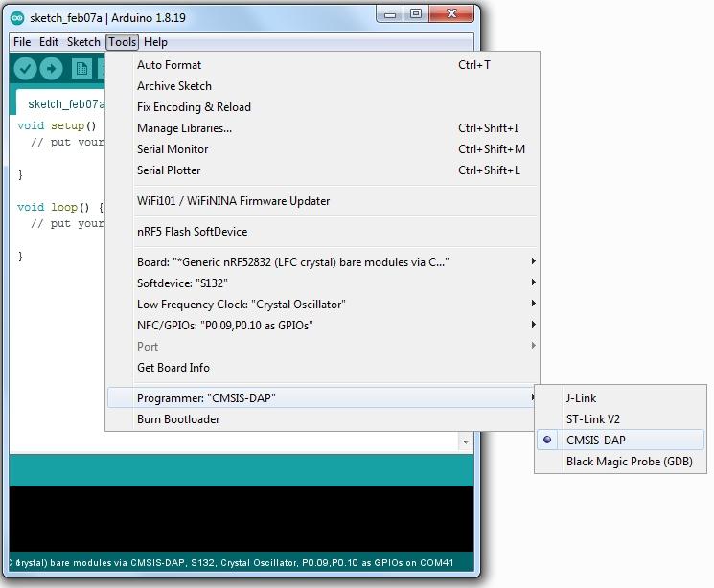Screen dimensions: 714x588
Task: Click the void setup() code line
Action: 57,125
